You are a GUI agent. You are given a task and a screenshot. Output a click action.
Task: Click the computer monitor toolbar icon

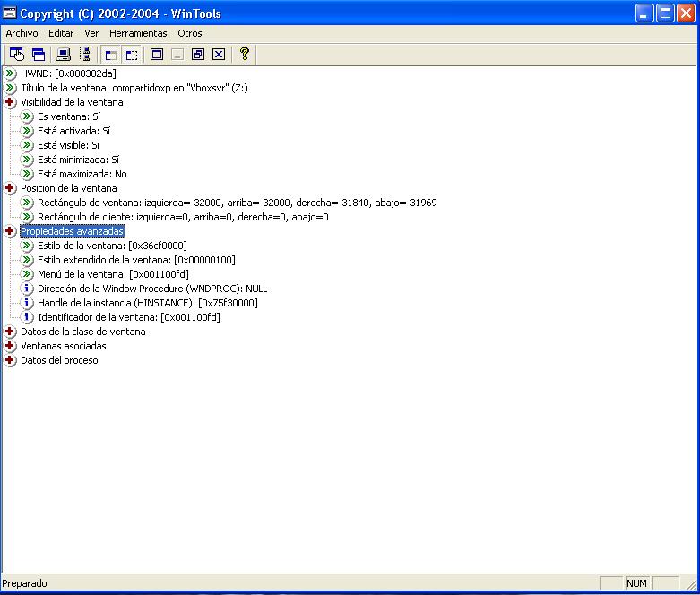pos(64,55)
